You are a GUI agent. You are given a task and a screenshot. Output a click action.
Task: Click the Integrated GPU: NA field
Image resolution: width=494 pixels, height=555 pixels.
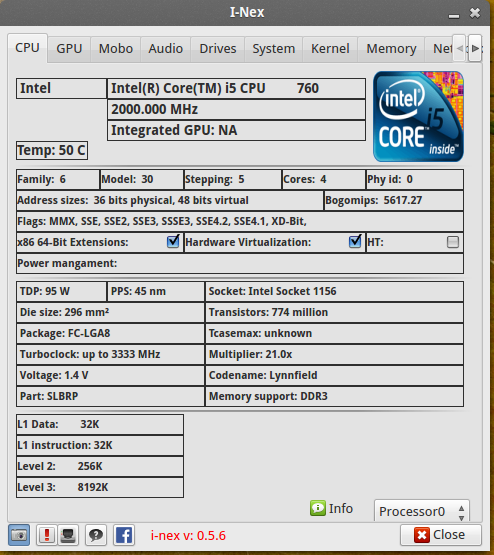[236, 130]
